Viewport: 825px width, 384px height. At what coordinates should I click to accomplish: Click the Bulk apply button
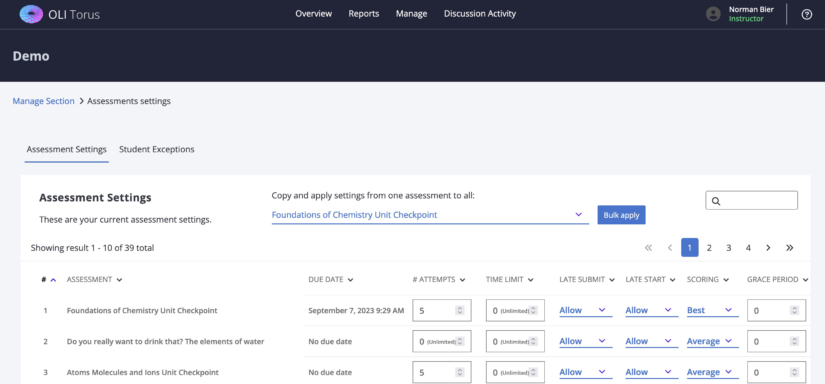pos(621,215)
